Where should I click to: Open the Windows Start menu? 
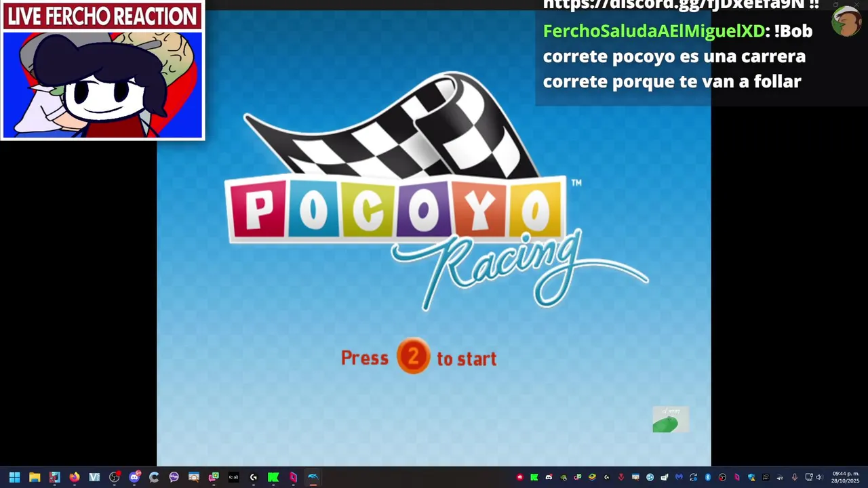pos(14,477)
